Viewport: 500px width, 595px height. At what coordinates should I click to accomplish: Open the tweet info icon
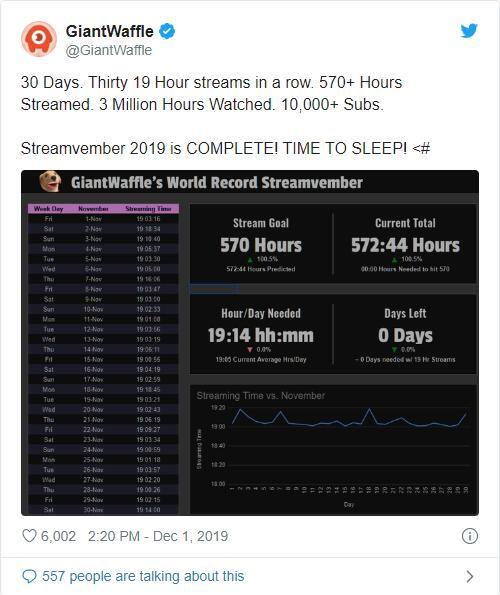coord(470,536)
